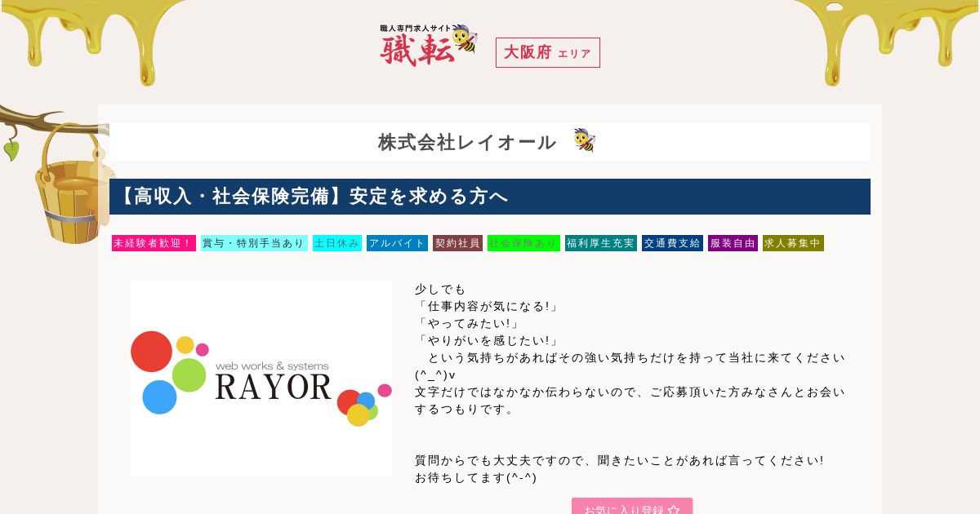980x514 pixels.
Task: Click the text お待ちしてます(^-^)
Action: [x=475, y=478]
